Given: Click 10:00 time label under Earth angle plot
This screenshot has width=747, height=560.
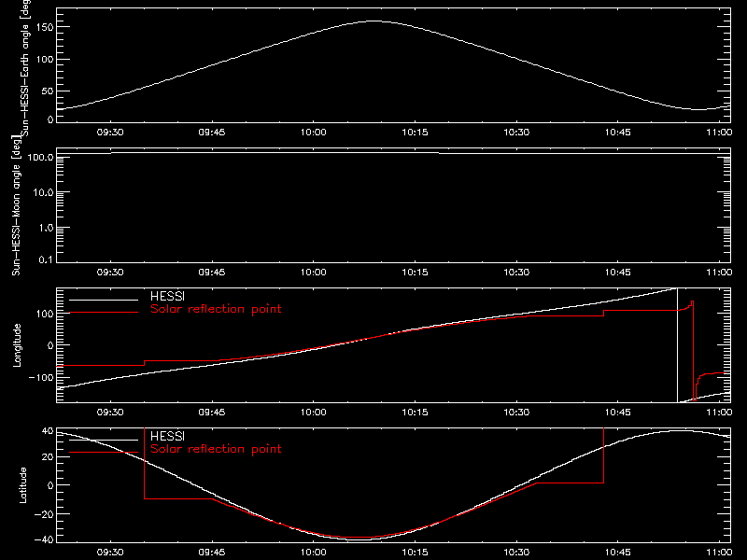Looking at the screenshot, I should click(314, 132).
